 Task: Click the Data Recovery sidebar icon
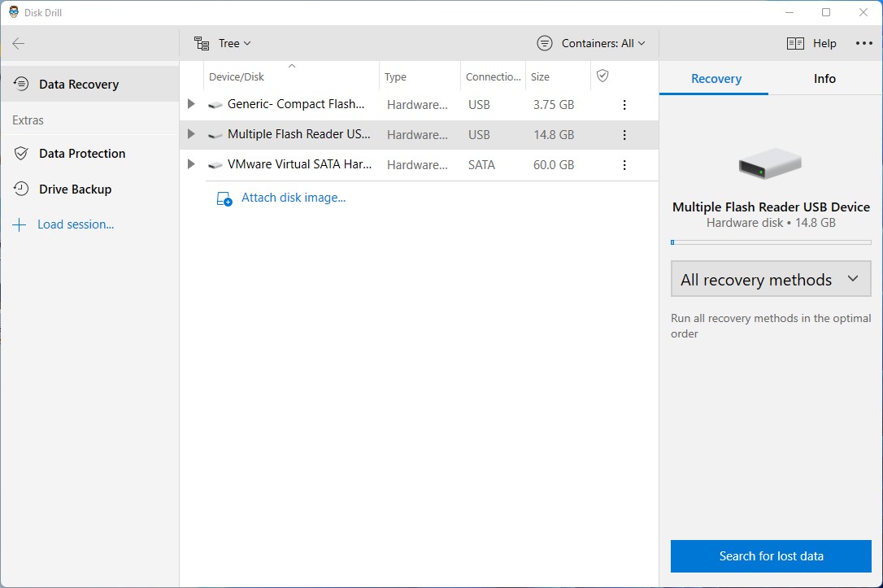pos(21,84)
